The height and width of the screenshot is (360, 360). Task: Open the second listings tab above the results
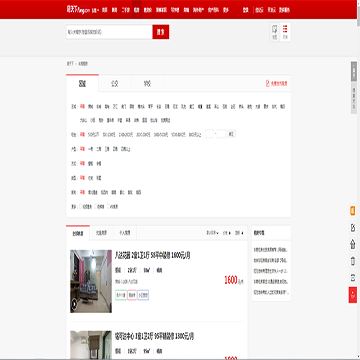click(x=102, y=233)
